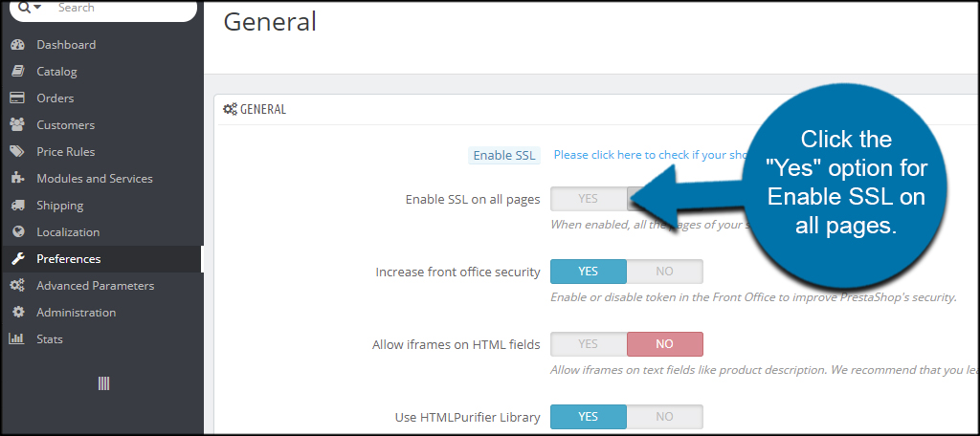Collapse the sidebar menu using bars icon
The height and width of the screenshot is (436, 980).
(x=103, y=383)
